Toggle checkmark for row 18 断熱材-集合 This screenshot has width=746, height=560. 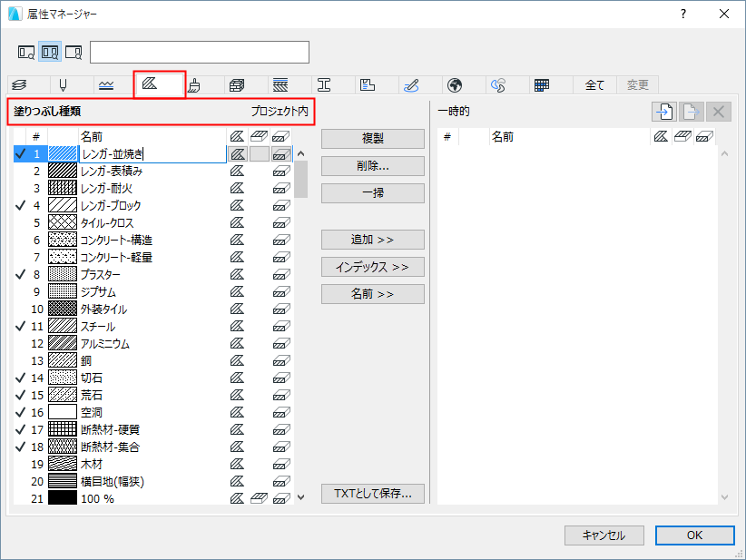pos(21,447)
